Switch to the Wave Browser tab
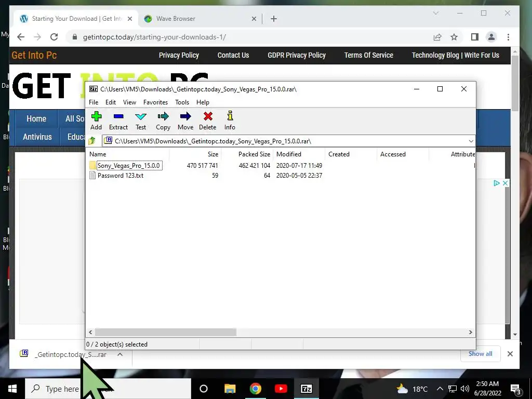 (x=200, y=19)
